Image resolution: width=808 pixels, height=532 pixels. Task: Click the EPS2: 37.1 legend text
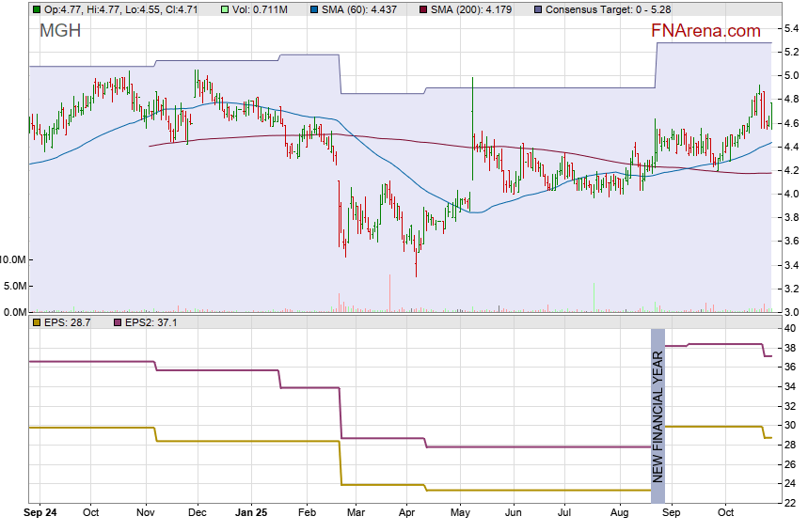pyautogui.click(x=151, y=322)
